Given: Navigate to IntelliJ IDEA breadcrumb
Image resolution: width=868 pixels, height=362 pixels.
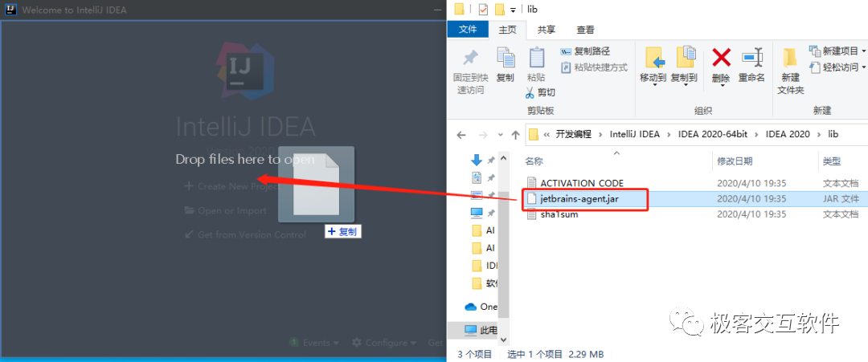Looking at the screenshot, I should pyautogui.click(x=634, y=134).
